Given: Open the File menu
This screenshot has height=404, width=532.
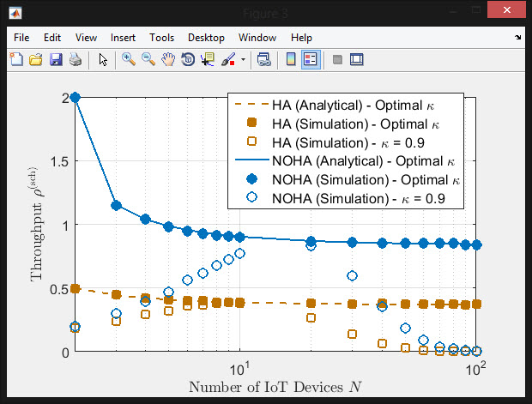Looking at the screenshot, I should [21, 38].
